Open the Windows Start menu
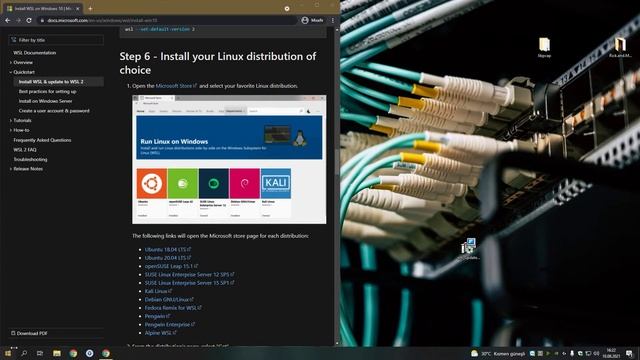The image size is (640, 360). pos(8,353)
